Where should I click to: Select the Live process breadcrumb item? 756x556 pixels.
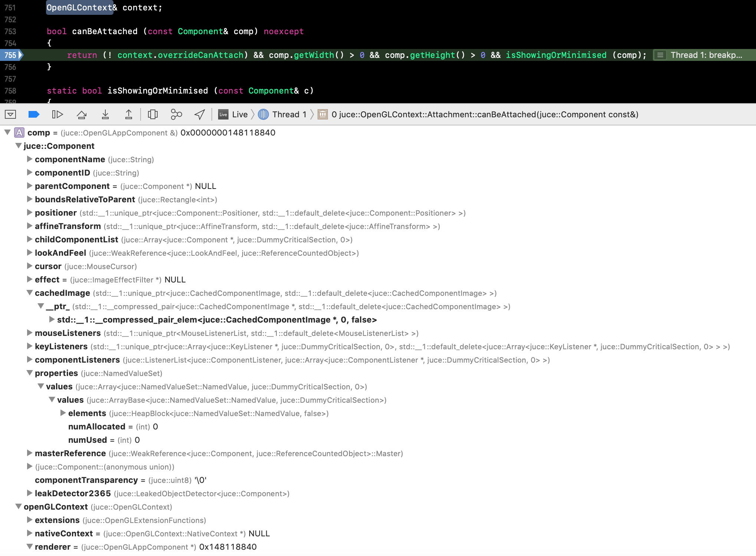233,114
